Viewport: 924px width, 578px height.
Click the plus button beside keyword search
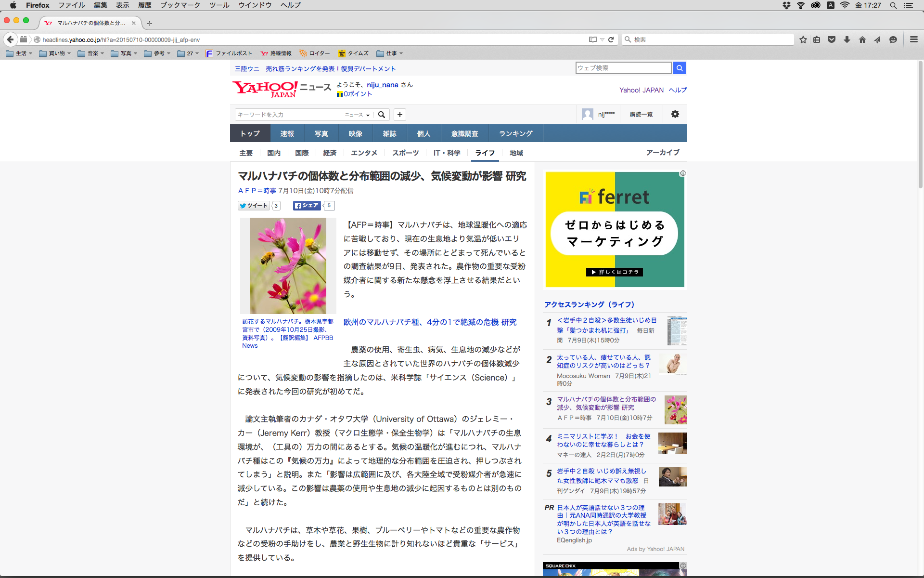coord(399,115)
